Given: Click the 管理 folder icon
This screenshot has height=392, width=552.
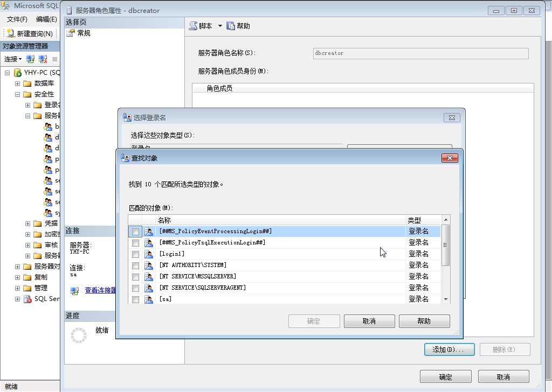Looking at the screenshot, I should coord(27,288).
